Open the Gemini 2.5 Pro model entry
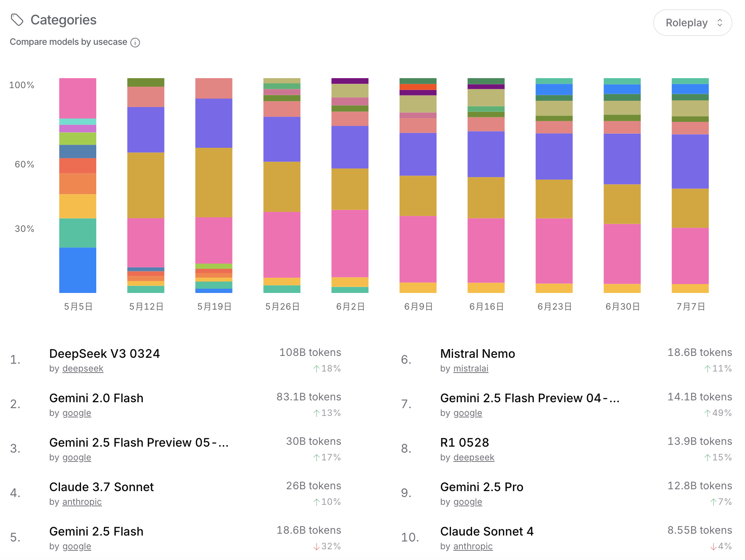 click(x=481, y=487)
